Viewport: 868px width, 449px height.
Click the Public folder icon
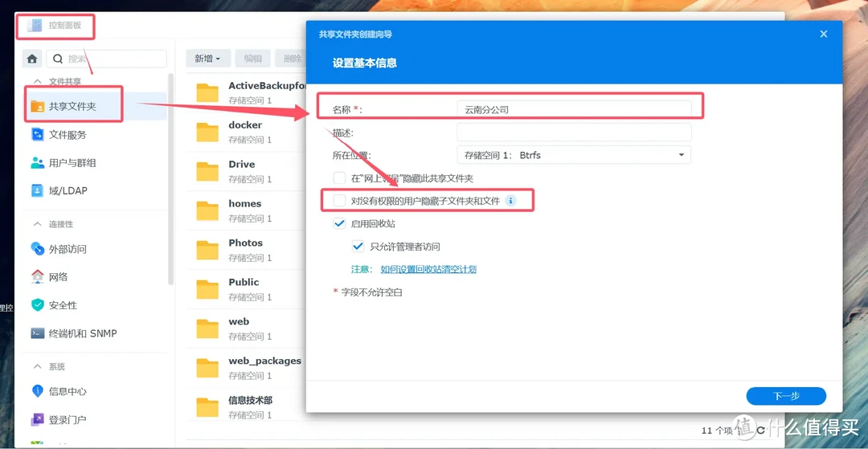pyautogui.click(x=207, y=288)
